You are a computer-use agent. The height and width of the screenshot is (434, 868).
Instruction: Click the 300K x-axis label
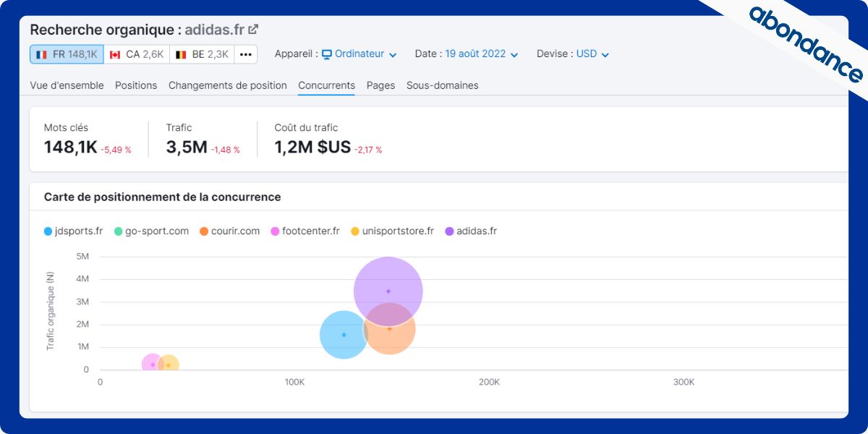point(684,382)
